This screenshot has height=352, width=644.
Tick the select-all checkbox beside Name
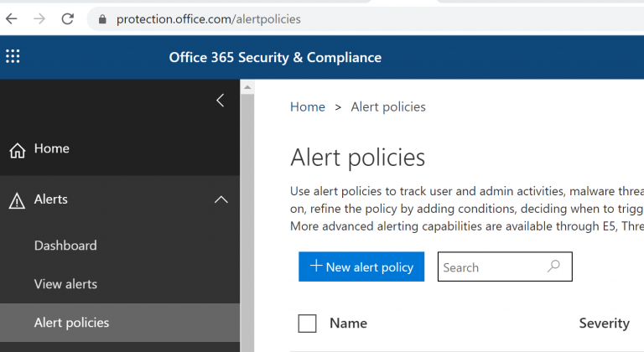click(307, 324)
